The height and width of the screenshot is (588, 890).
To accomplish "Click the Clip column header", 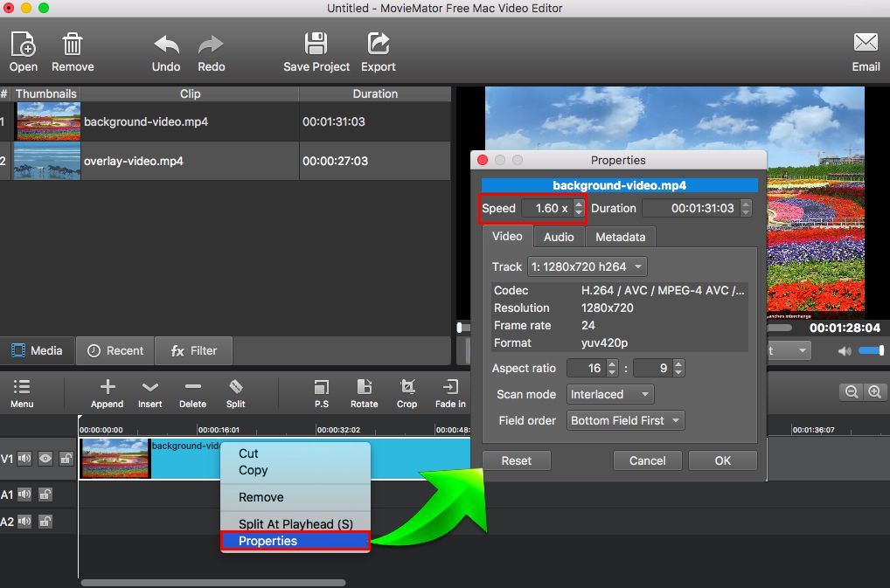I will 190,93.
